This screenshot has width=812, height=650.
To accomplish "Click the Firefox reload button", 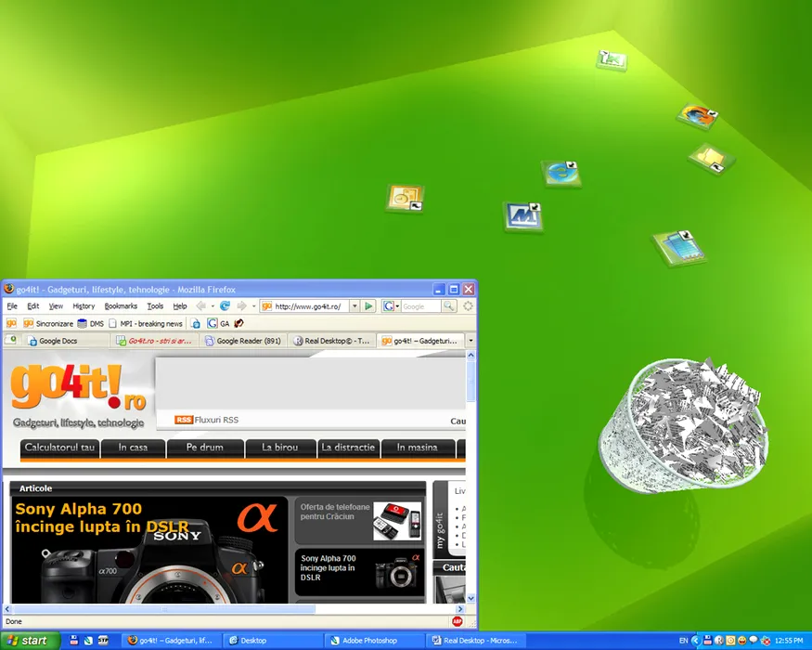I will coord(225,305).
